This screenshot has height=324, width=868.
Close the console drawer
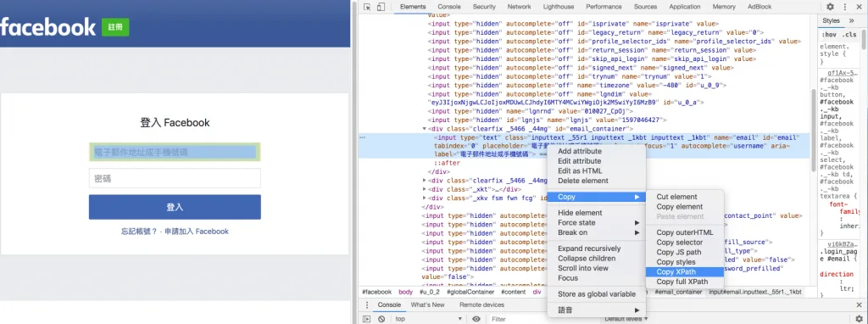(x=859, y=305)
